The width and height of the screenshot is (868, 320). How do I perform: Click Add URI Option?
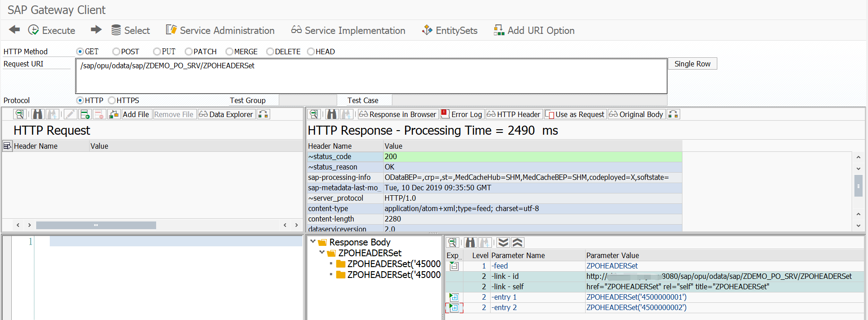point(534,30)
